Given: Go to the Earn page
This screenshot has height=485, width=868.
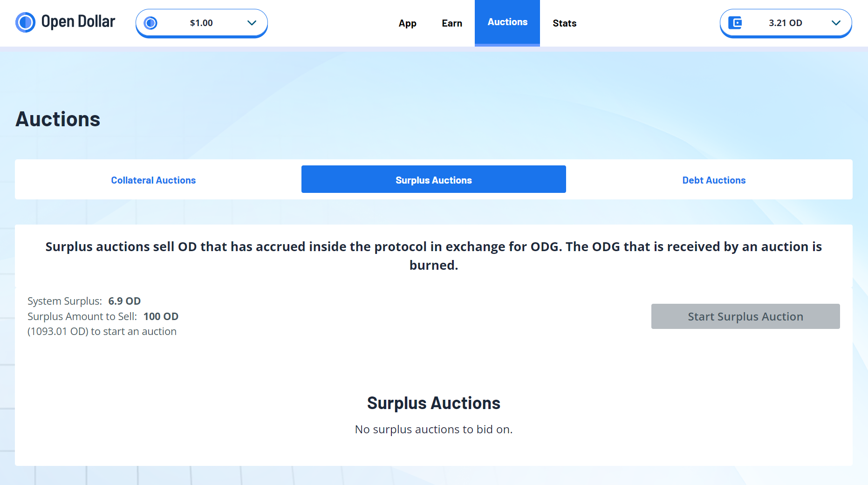Looking at the screenshot, I should (451, 23).
